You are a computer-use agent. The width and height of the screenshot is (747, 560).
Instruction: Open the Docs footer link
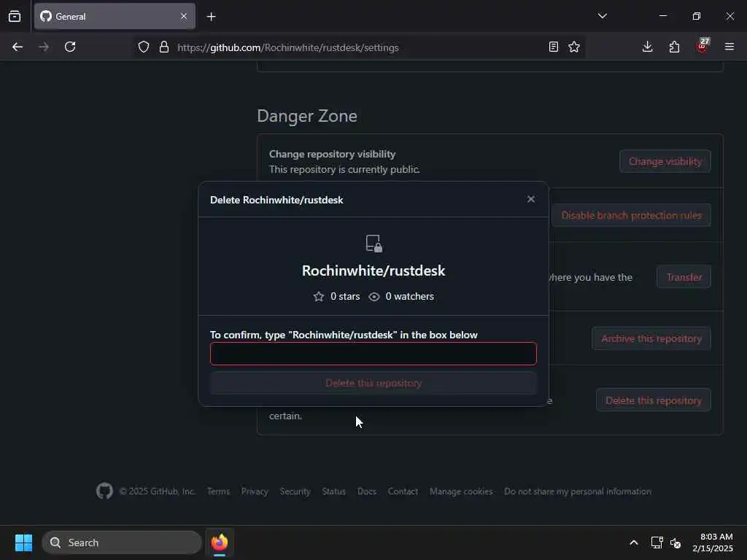pyautogui.click(x=367, y=491)
